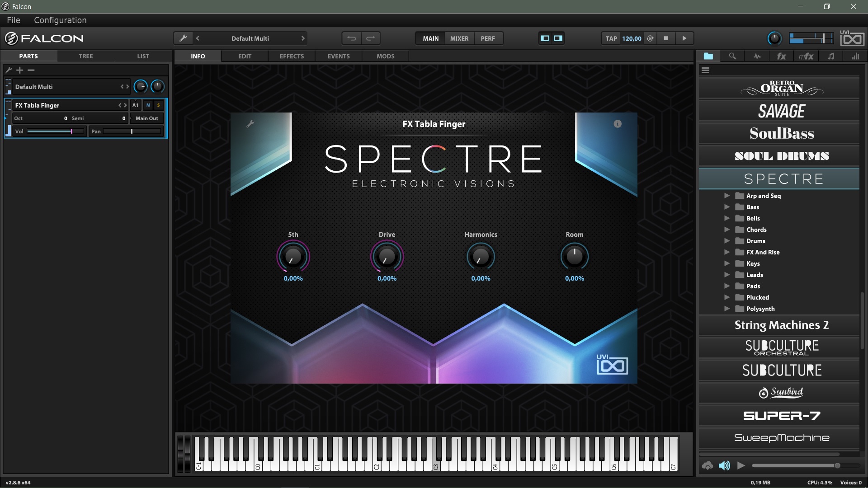This screenshot has width=868, height=488.
Task: Click the MIXER view button
Action: 459,38
